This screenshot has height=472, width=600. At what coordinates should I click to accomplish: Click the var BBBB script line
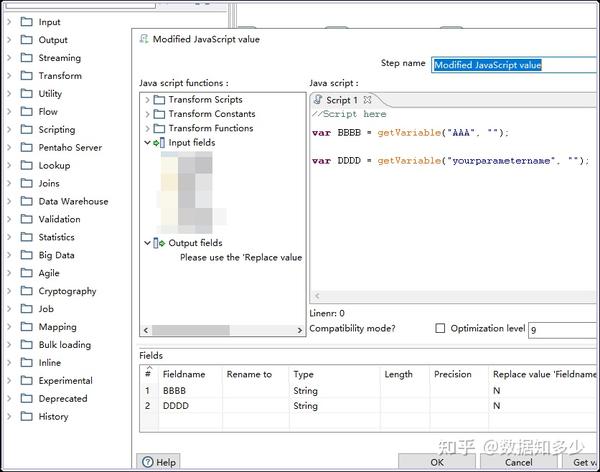(x=410, y=133)
